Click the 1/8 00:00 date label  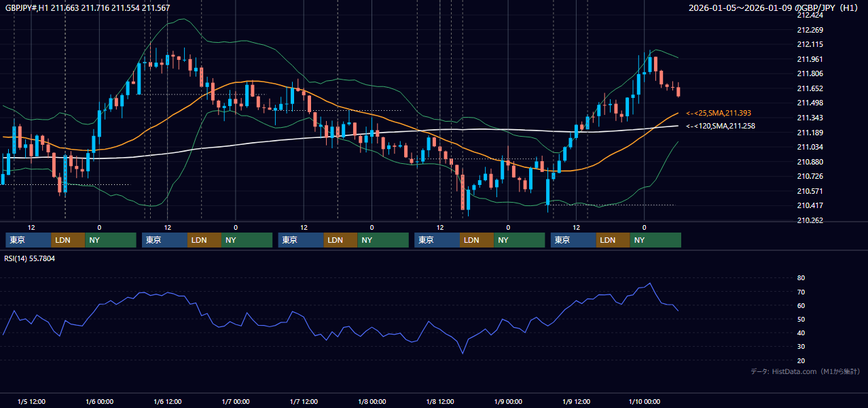[x=372, y=402]
